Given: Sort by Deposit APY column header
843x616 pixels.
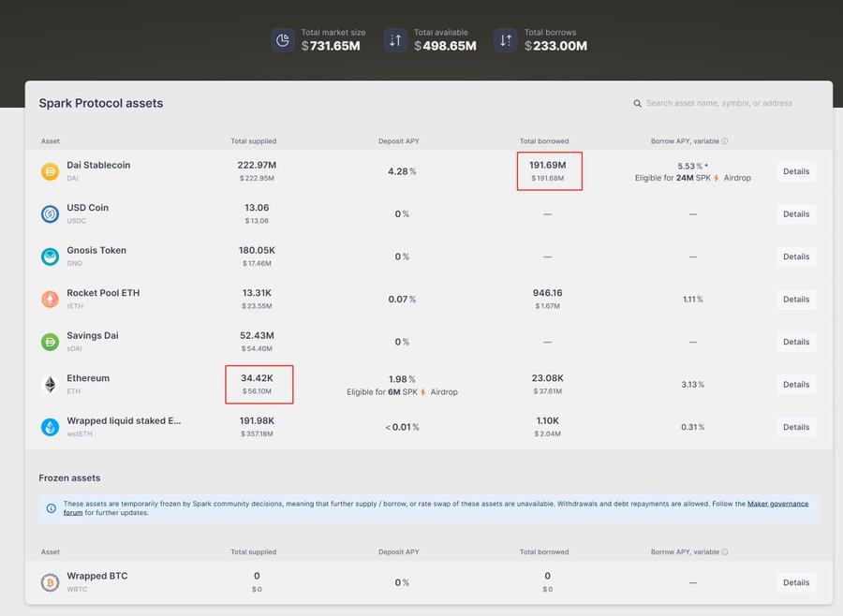Looking at the screenshot, I should tap(401, 141).
